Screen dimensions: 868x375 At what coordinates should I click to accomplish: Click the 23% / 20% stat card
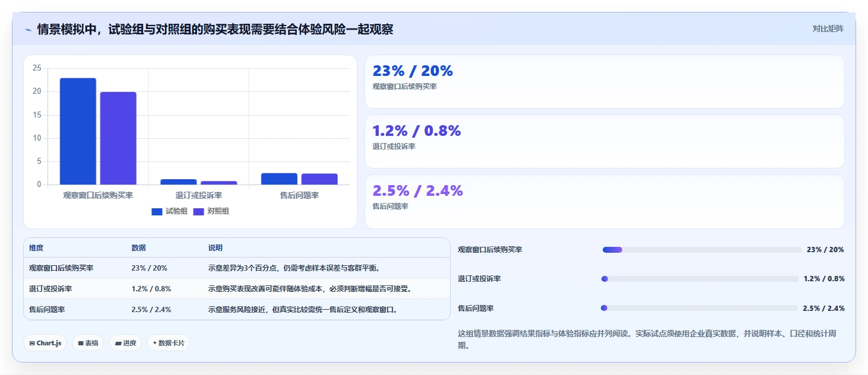(604, 82)
